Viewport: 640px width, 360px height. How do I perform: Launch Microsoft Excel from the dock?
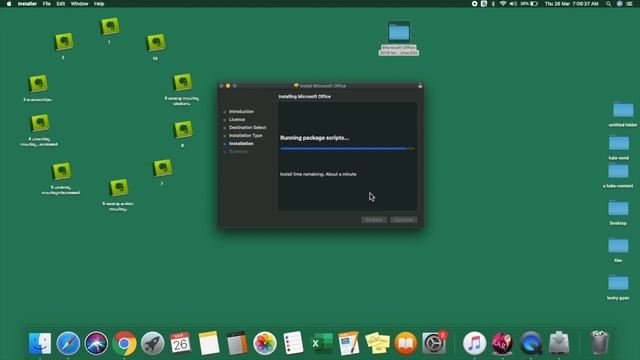click(322, 343)
